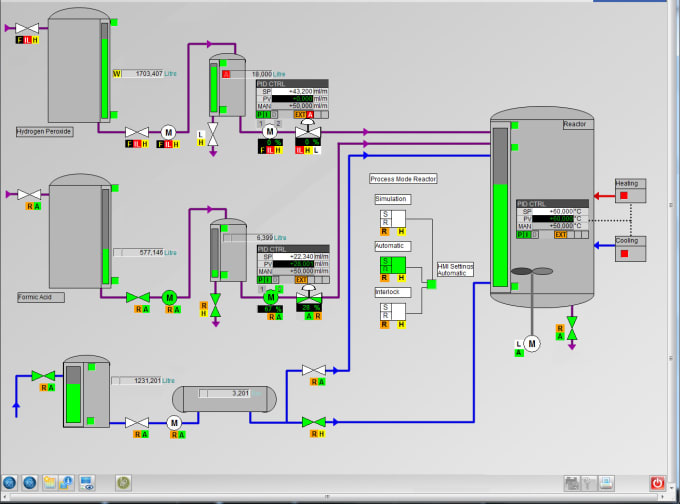Click the printer icon in bottom toolbar
This screenshot has height=504, width=680.
point(606,483)
